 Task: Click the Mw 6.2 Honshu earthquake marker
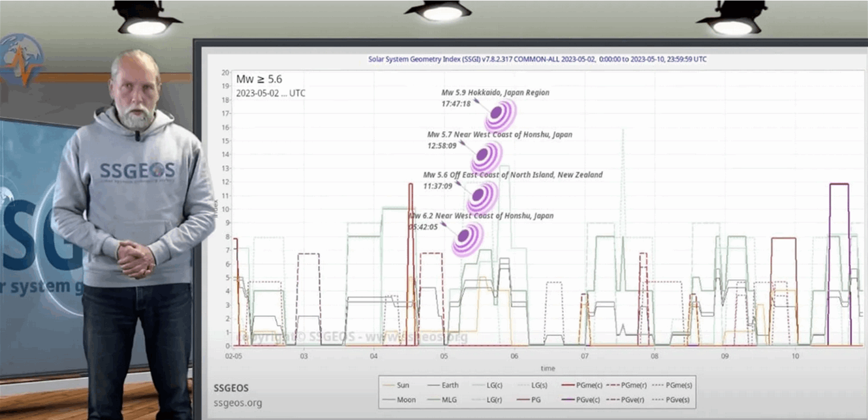tap(468, 239)
